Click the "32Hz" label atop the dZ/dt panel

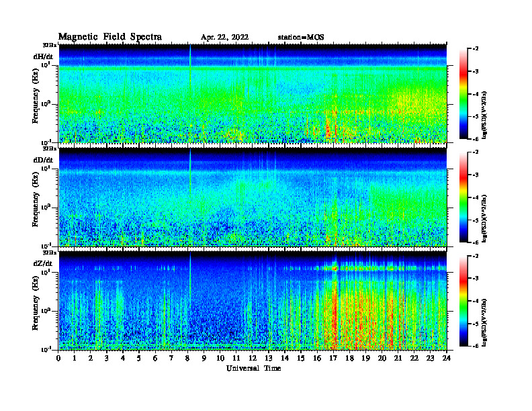click(x=50, y=252)
